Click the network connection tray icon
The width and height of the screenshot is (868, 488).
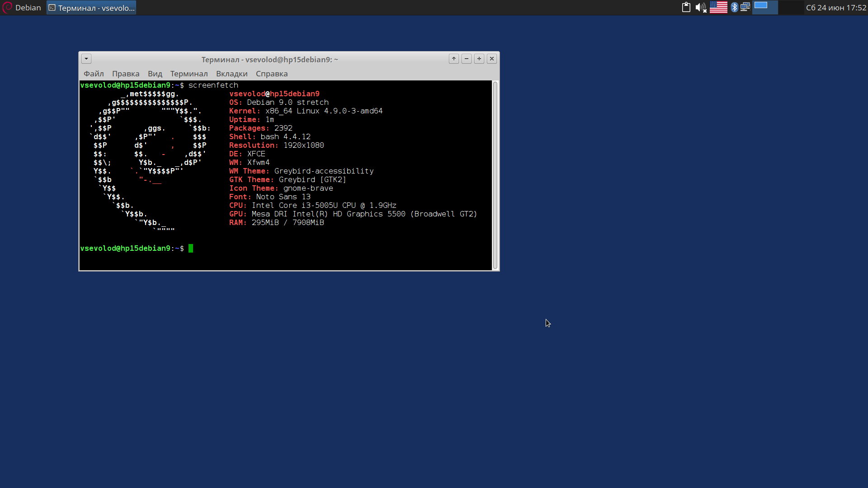[745, 7]
